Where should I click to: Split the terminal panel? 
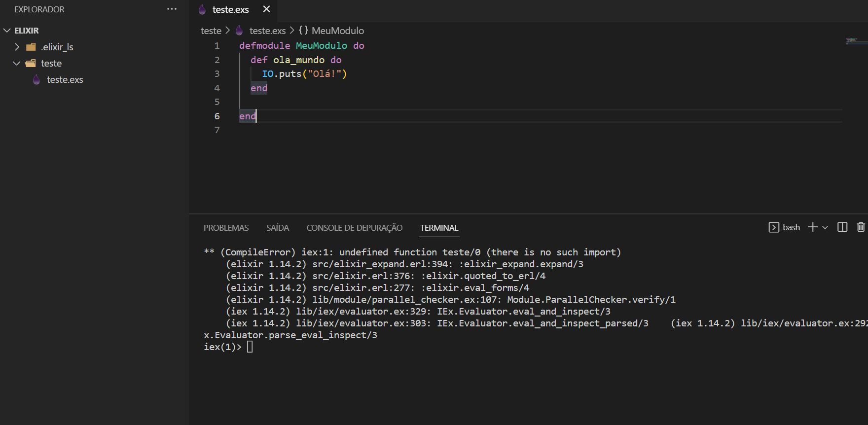point(842,227)
